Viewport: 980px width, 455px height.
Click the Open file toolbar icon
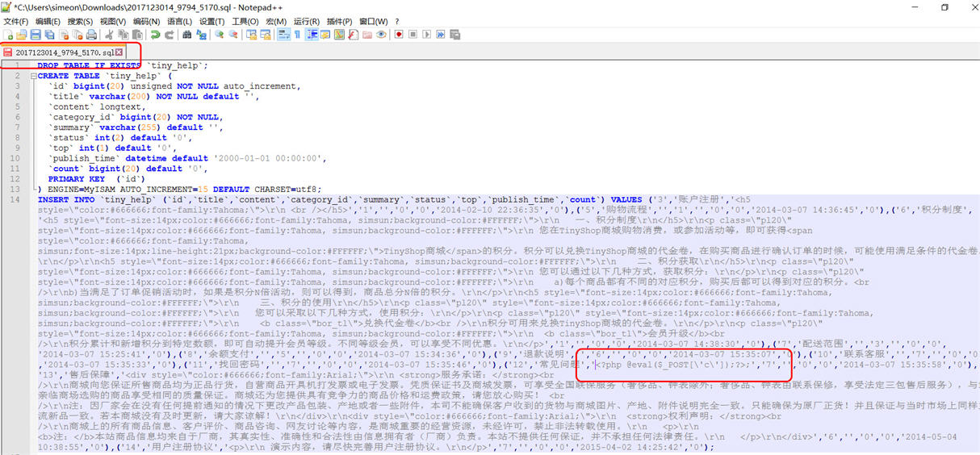point(21,35)
